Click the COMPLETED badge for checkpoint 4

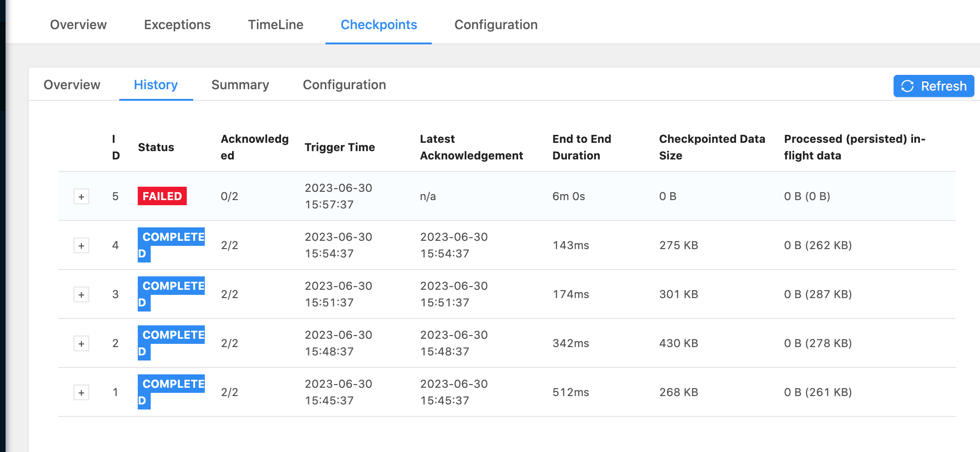171,238
